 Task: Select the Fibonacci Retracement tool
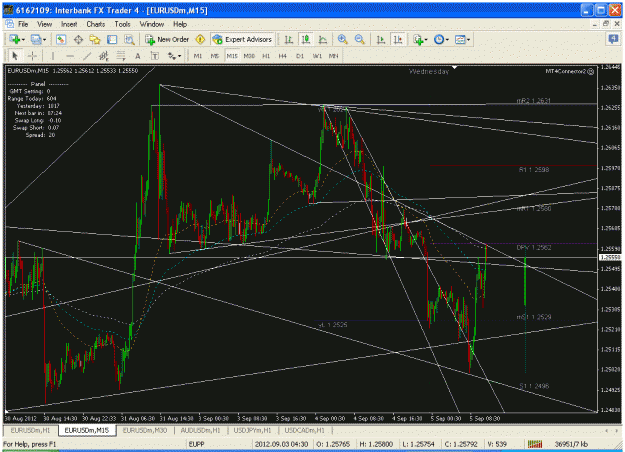click(121, 56)
